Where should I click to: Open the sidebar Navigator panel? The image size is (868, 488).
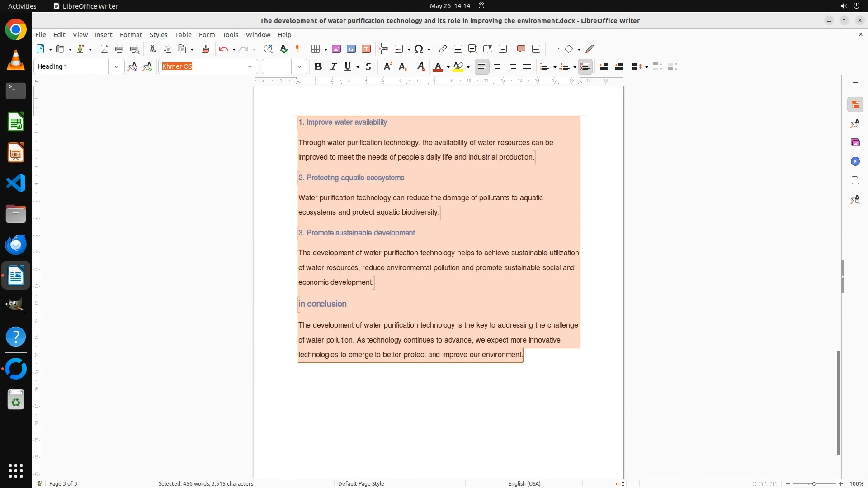point(855,162)
